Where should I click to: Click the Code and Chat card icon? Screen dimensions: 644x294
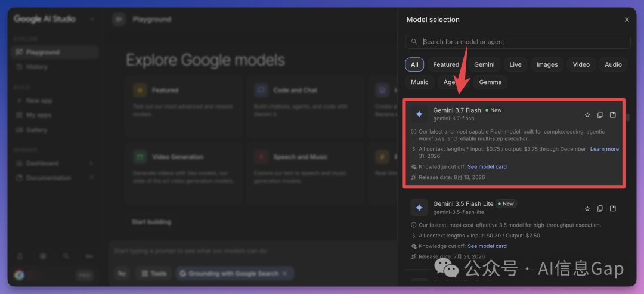click(x=261, y=90)
